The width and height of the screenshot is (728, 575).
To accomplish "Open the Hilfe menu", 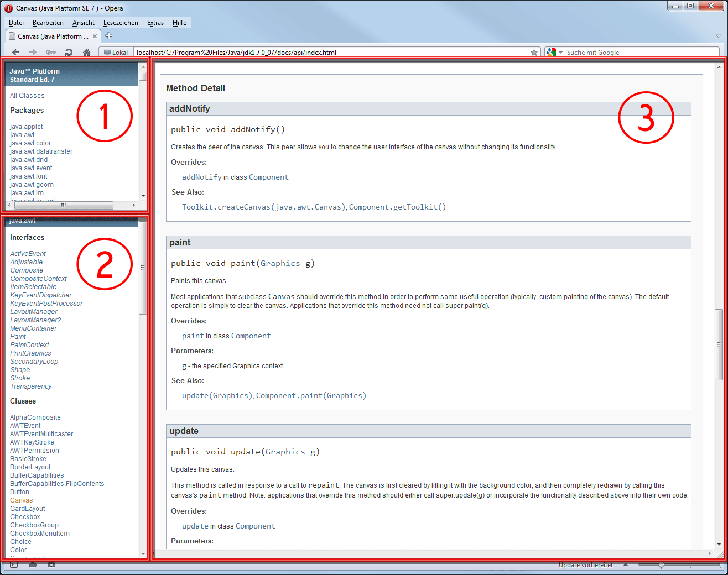I will coord(179,23).
